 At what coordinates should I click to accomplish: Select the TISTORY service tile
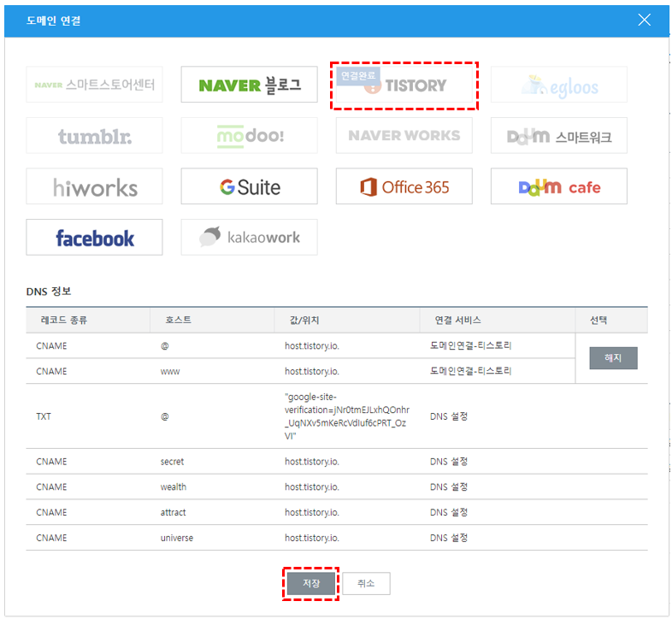click(x=404, y=85)
